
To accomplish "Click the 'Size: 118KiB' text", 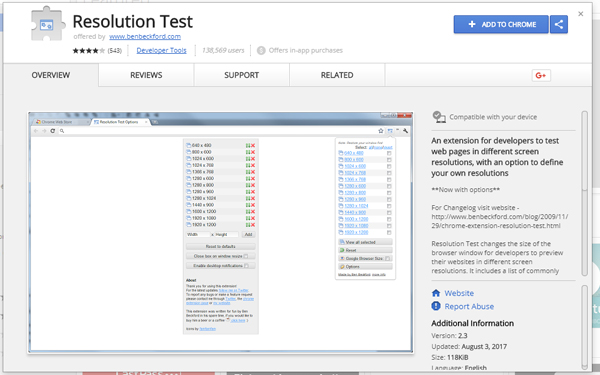I will click(450, 357).
